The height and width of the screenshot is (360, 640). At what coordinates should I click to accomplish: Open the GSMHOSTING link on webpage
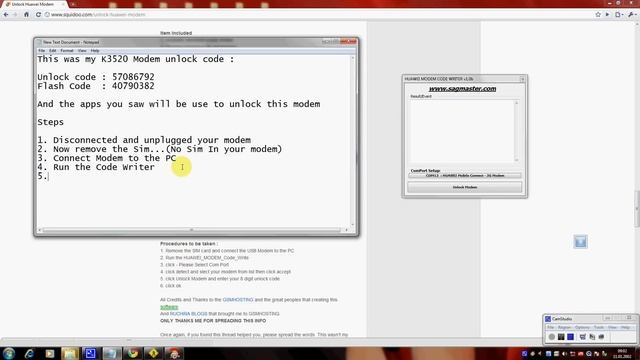pos(238,300)
